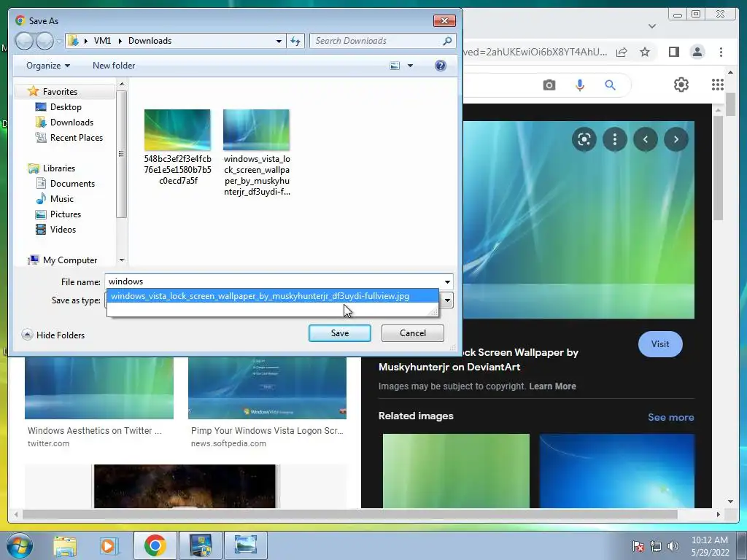Click Chrome share page icon

point(622,52)
